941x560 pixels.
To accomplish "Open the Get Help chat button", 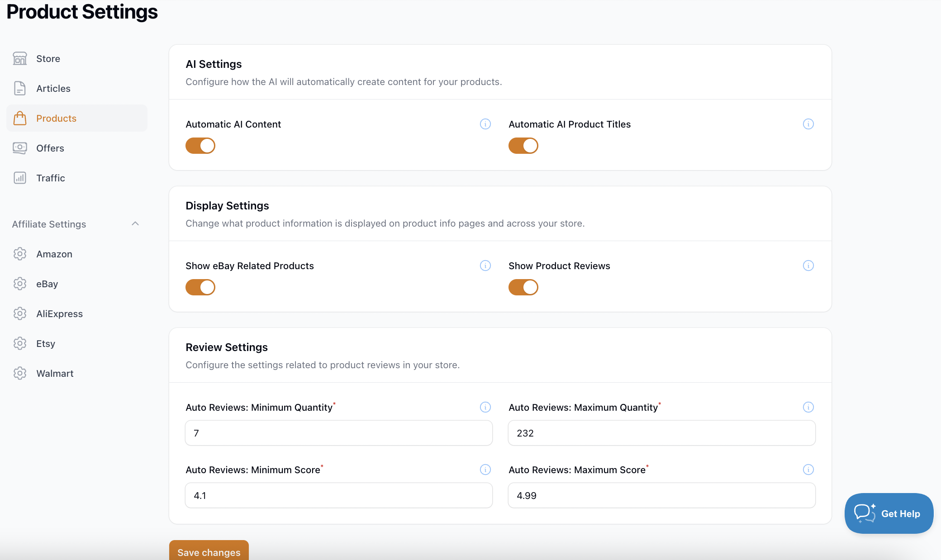I will point(889,514).
